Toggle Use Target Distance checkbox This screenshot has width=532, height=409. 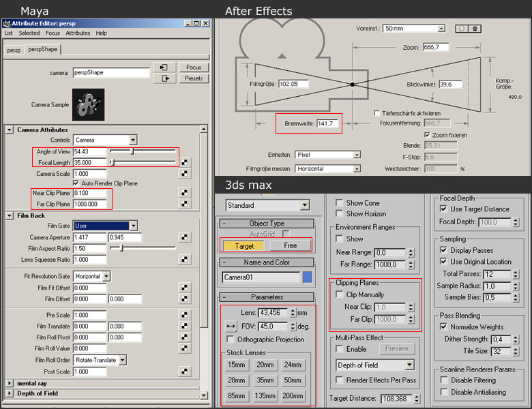(x=443, y=209)
